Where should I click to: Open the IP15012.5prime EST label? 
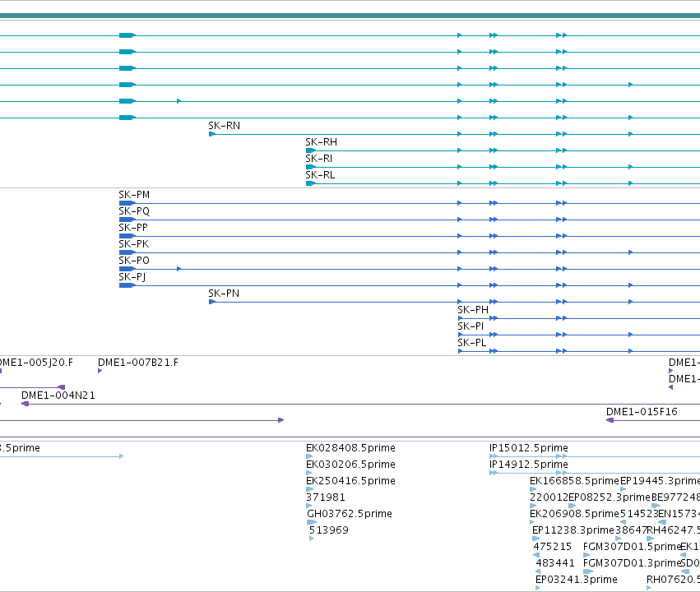[x=529, y=448]
